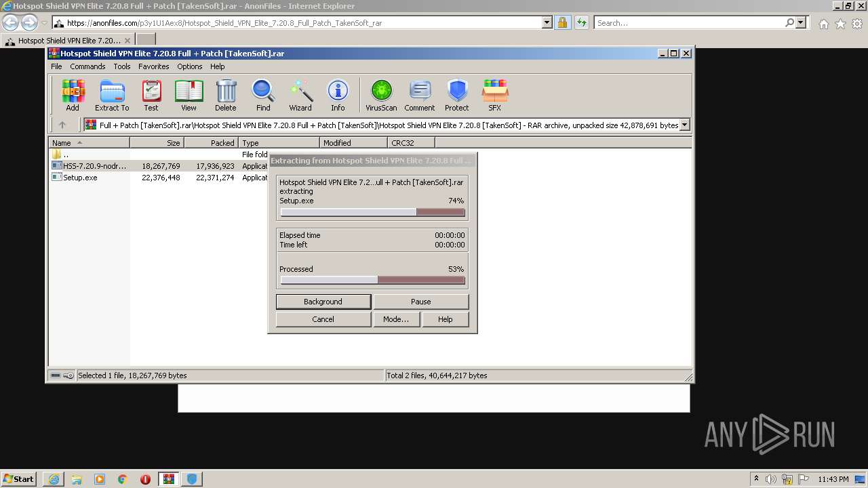Viewport: 868px width, 488px height.
Task: Click the IE address URL field
Action: [297, 23]
